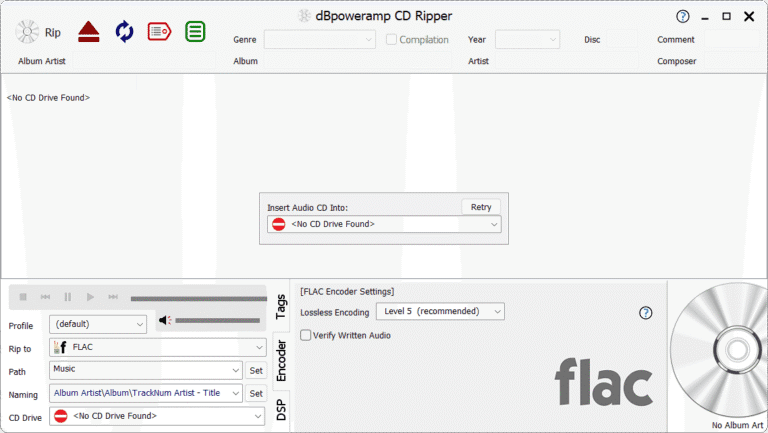Maximize the dBpoweramp window
This screenshot has width=768, height=433.
coord(726,16)
